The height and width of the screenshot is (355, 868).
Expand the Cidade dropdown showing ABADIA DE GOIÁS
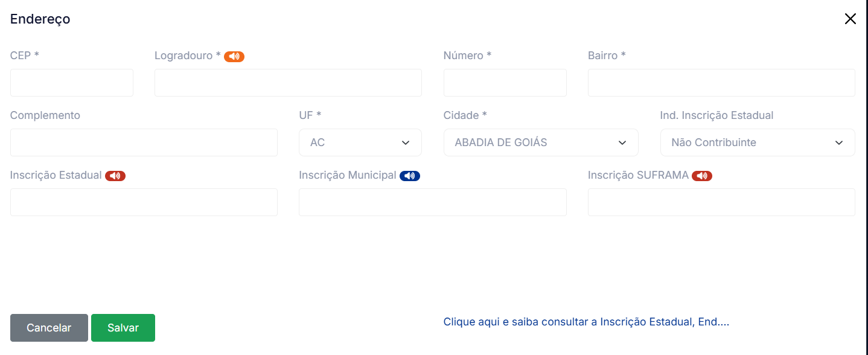point(540,142)
